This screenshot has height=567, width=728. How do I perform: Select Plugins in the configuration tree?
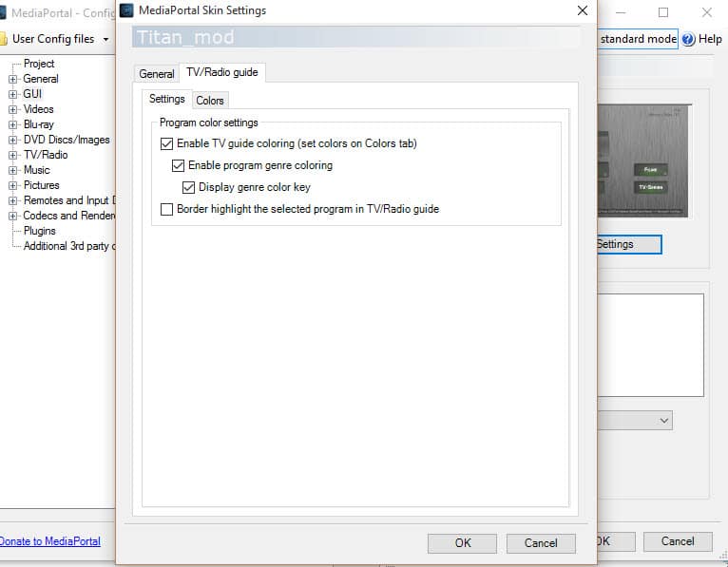pyautogui.click(x=40, y=231)
